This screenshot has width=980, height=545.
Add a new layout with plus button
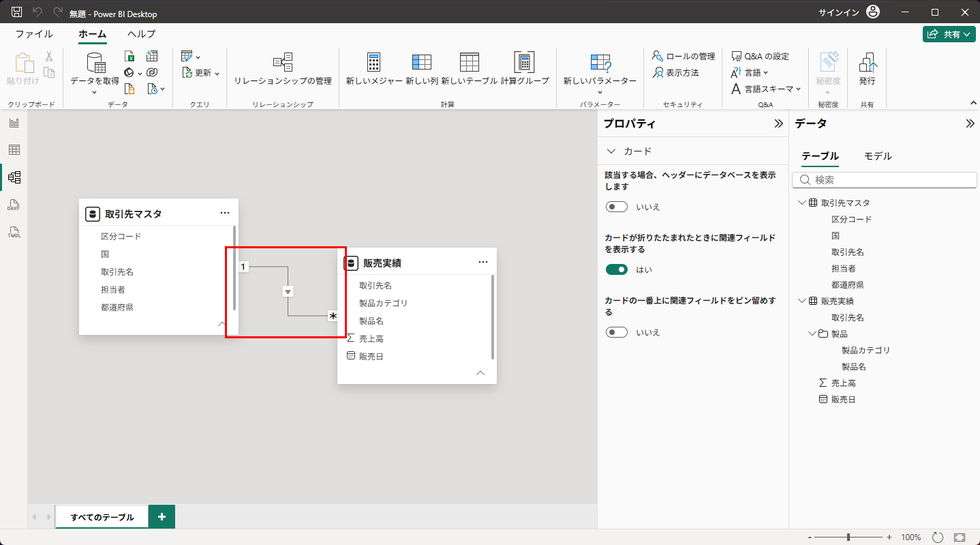pyautogui.click(x=162, y=517)
